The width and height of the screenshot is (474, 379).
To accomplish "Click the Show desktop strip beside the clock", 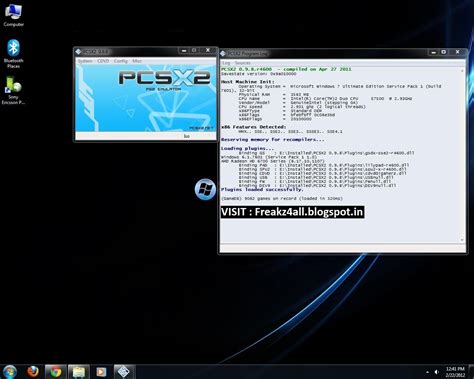I will click(x=472, y=372).
